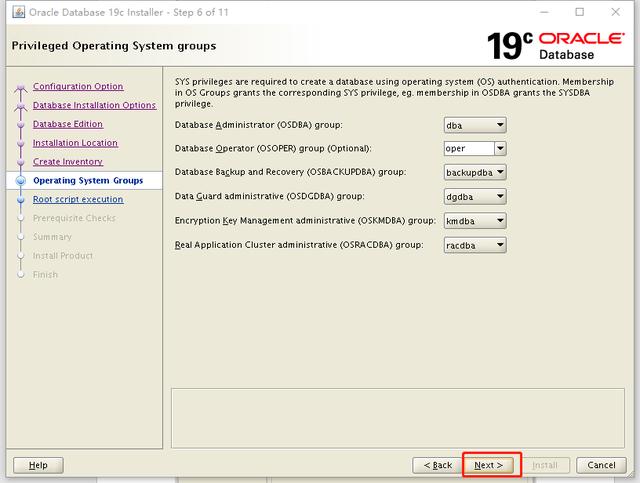
Task: Click the Create Inventory step bullet icon
Action: (x=21, y=162)
